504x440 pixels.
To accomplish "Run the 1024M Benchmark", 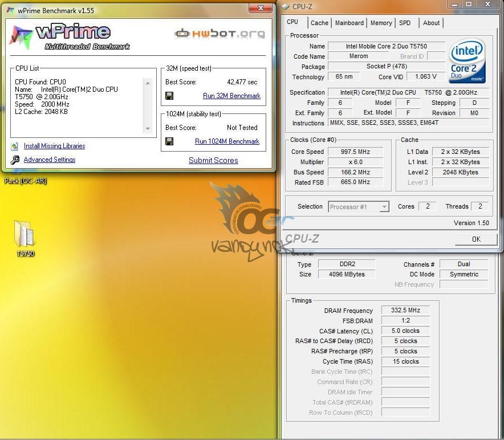I will point(227,141).
